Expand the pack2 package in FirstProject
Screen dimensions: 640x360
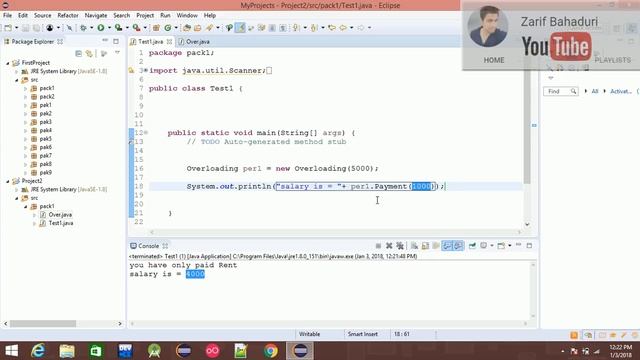coord(25,97)
